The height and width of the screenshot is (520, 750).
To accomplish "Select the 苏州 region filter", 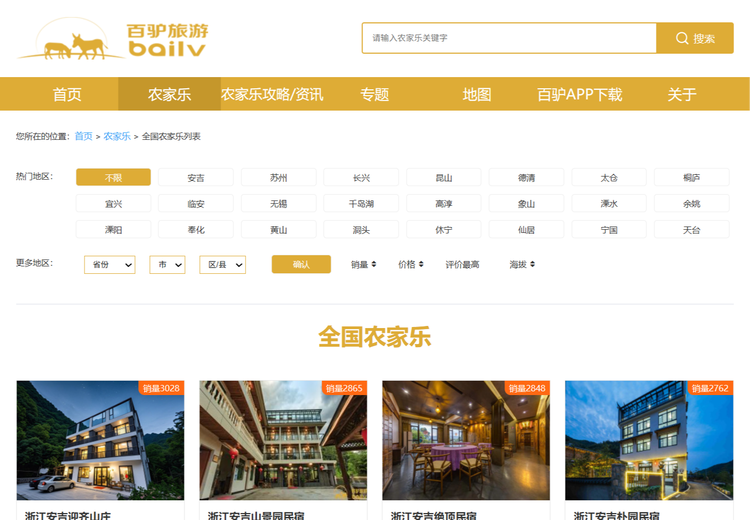I will pos(278,177).
